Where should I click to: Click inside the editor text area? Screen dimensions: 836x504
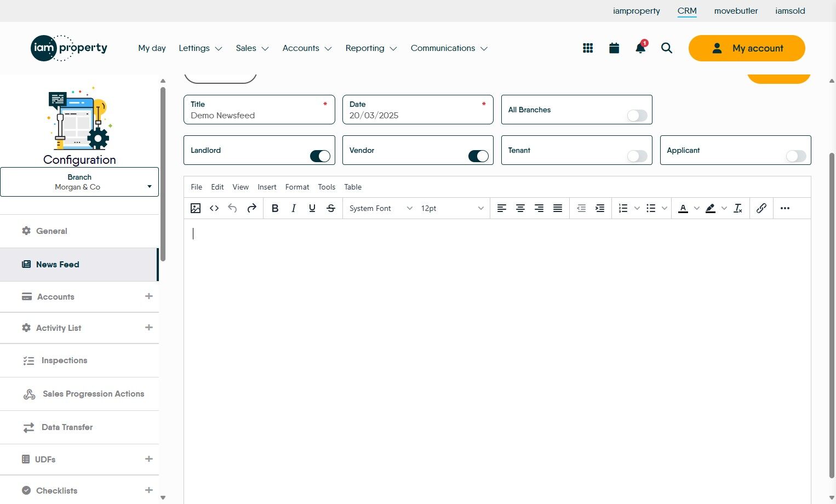pyautogui.click(x=497, y=362)
